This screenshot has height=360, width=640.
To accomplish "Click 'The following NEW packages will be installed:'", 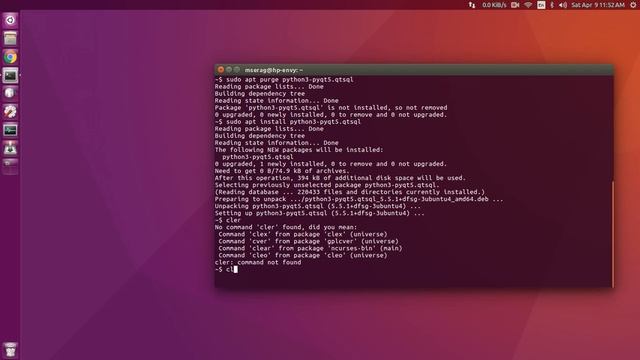I will (299, 150).
